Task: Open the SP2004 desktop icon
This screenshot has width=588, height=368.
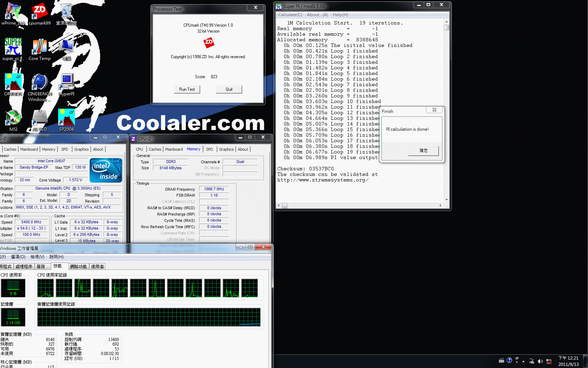Action: pos(66,120)
